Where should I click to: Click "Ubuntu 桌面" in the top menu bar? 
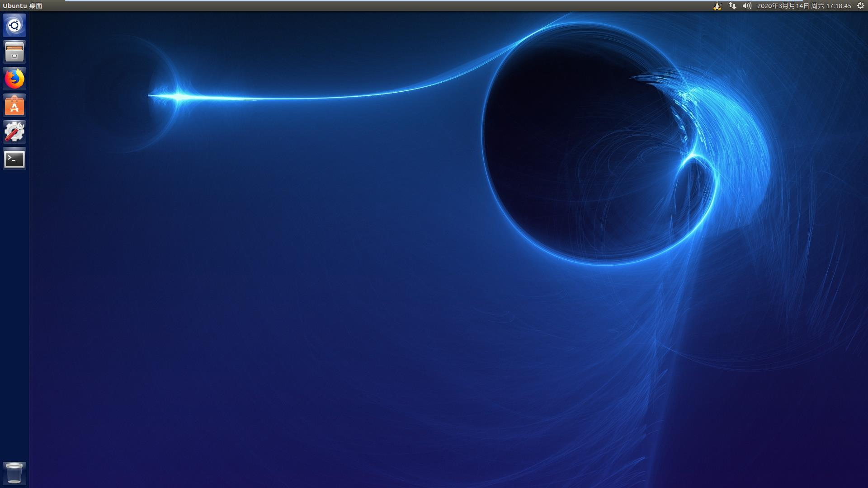(x=23, y=6)
